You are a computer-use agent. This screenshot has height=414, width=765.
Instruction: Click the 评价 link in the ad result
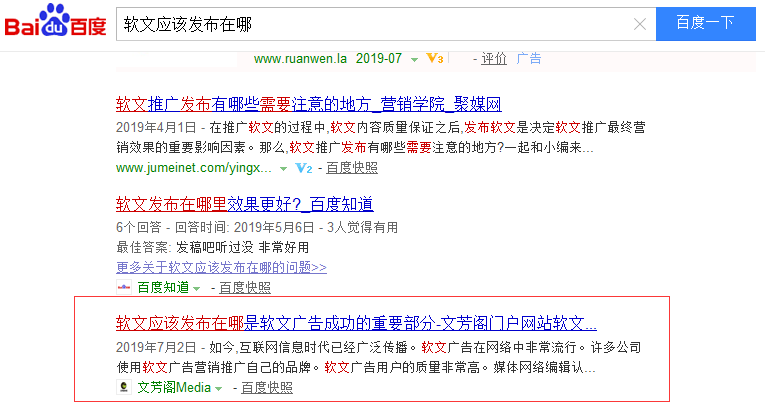[x=494, y=58]
